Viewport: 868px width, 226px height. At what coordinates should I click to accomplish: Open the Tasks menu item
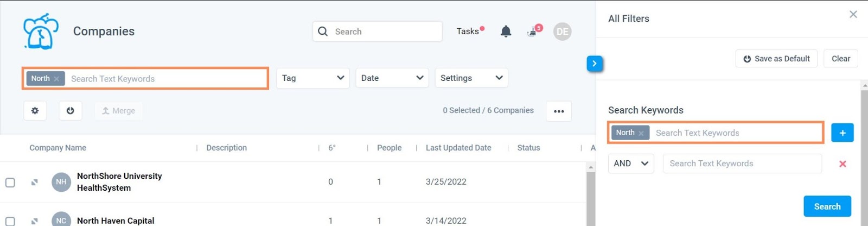point(468,32)
